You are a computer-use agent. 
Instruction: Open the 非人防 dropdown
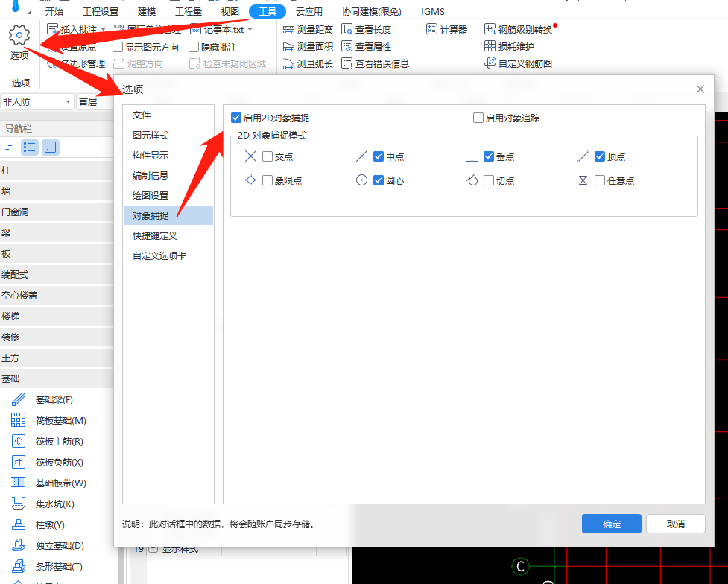coord(37,101)
